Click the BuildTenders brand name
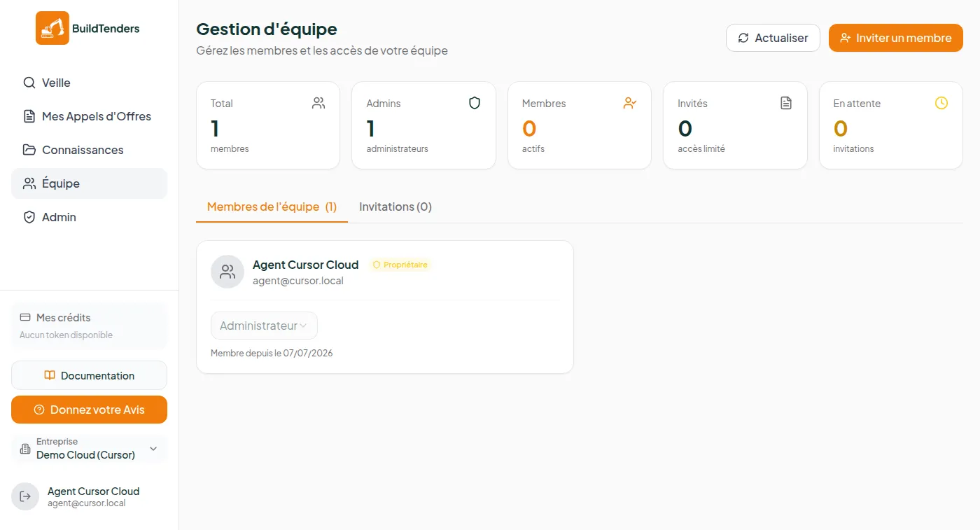The image size is (980, 530). point(106,28)
